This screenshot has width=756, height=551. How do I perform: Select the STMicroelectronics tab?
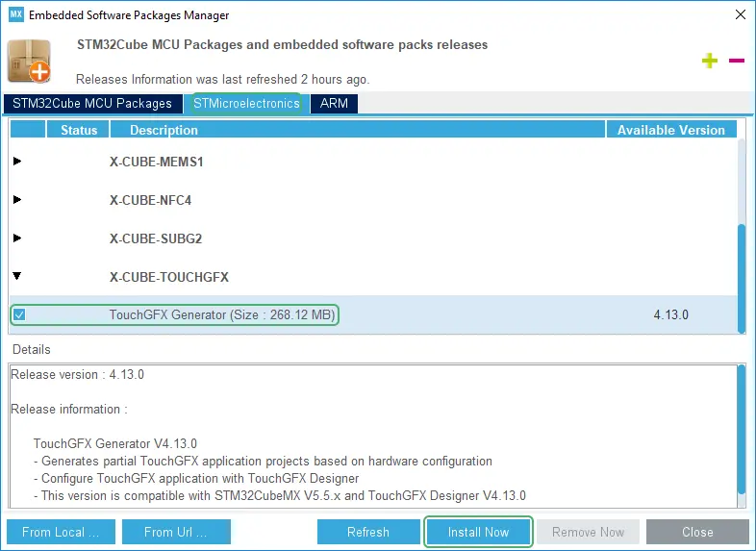pos(246,103)
